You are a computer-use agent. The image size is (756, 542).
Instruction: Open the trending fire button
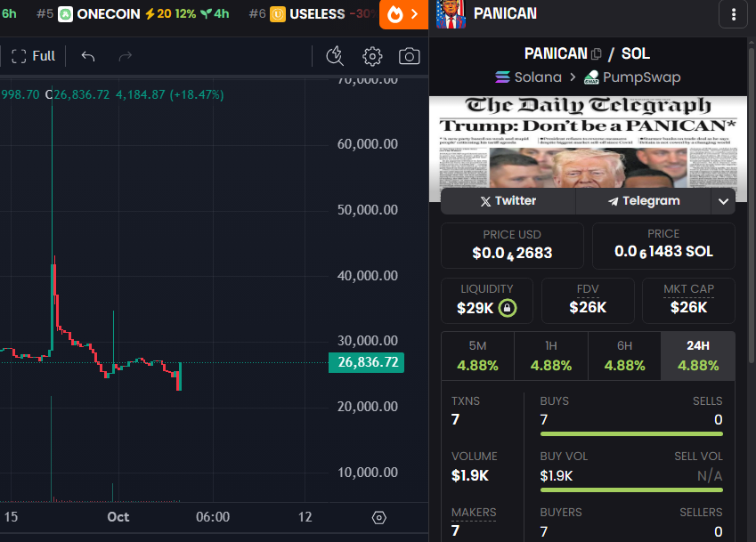pyautogui.click(x=403, y=14)
